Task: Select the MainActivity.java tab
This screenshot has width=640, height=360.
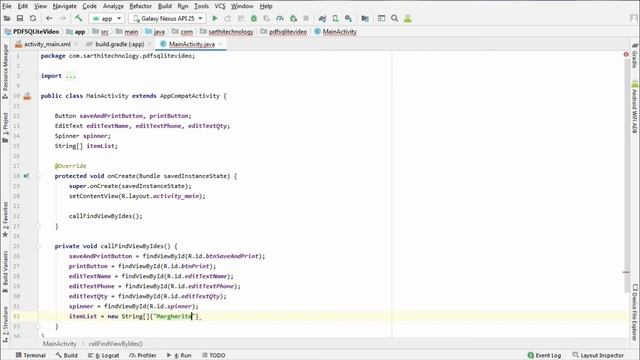Action: click(x=191, y=44)
